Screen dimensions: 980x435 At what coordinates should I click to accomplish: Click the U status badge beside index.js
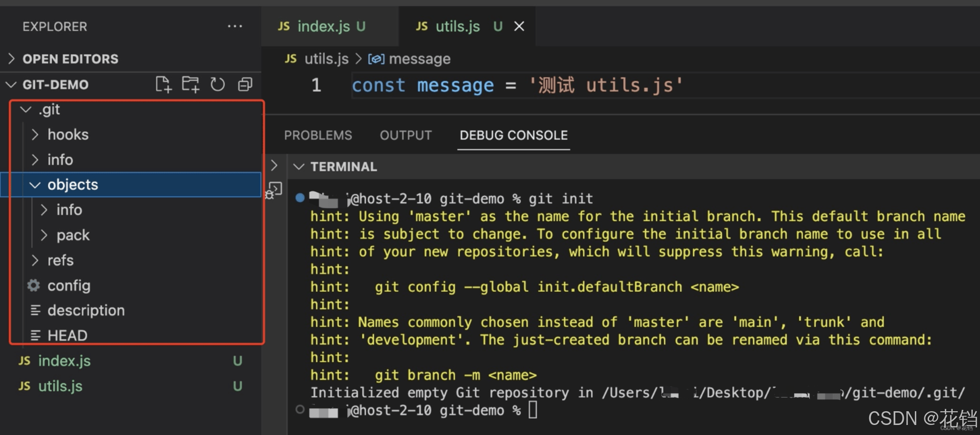click(x=237, y=361)
